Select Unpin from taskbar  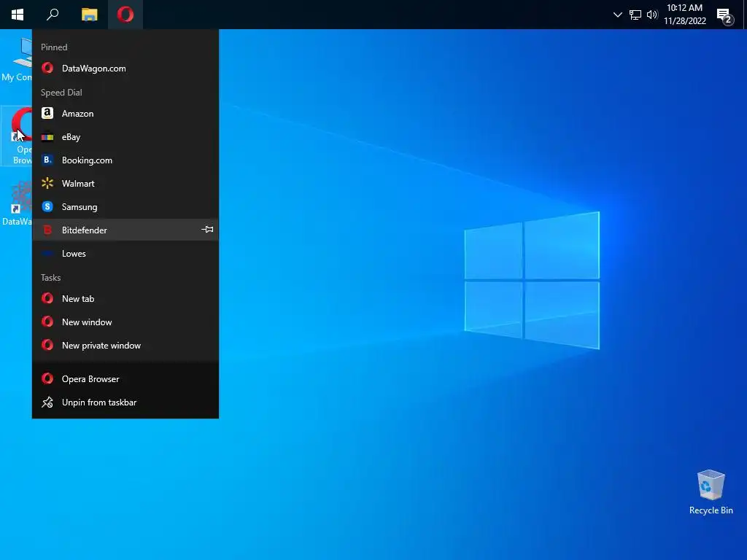[125, 402]
